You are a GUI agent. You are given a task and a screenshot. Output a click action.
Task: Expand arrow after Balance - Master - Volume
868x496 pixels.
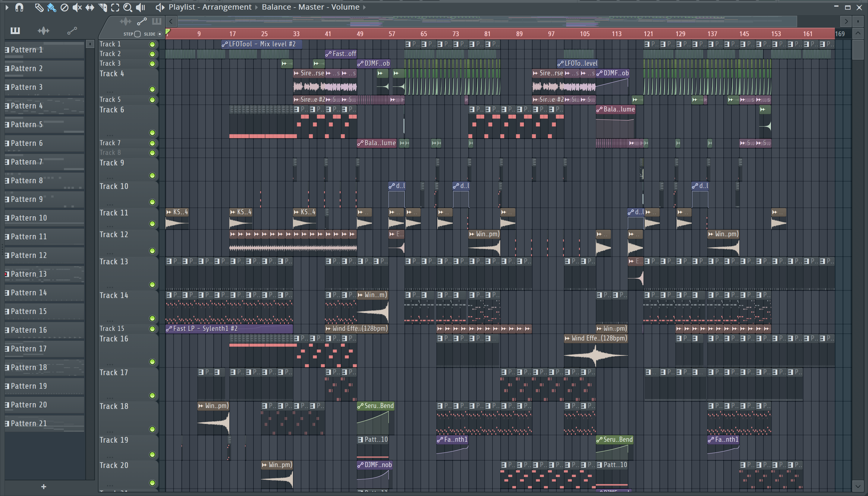(x=364, y=7)
